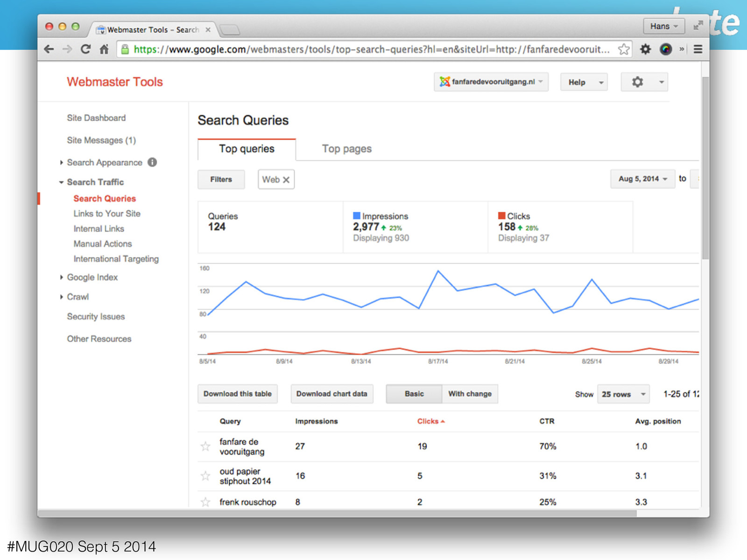Open the 25 rows dropdown

click(x=623, y=394)
